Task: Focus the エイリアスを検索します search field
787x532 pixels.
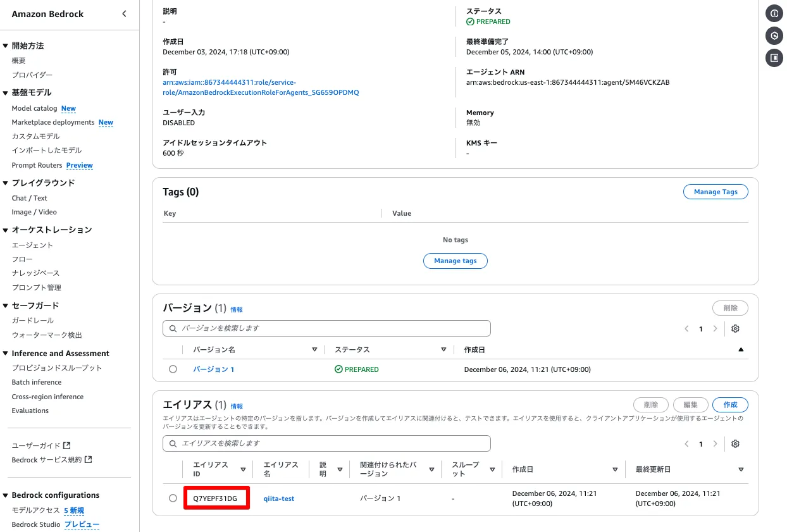Action: (x=326, y=443)
